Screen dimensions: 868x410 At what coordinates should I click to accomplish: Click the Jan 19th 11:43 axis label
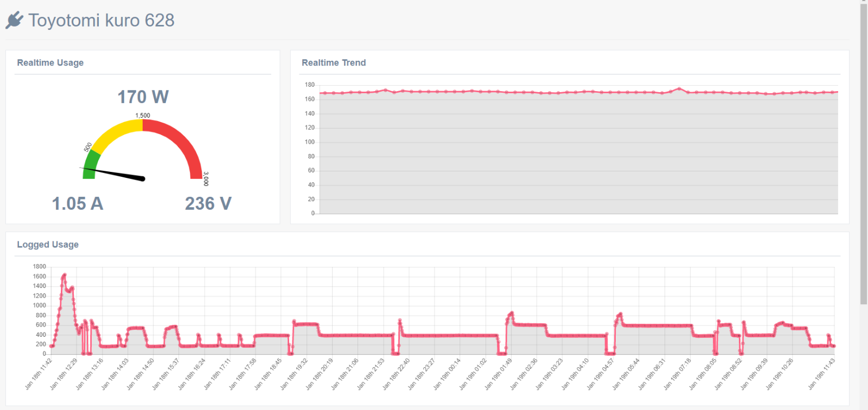(822, 374)
